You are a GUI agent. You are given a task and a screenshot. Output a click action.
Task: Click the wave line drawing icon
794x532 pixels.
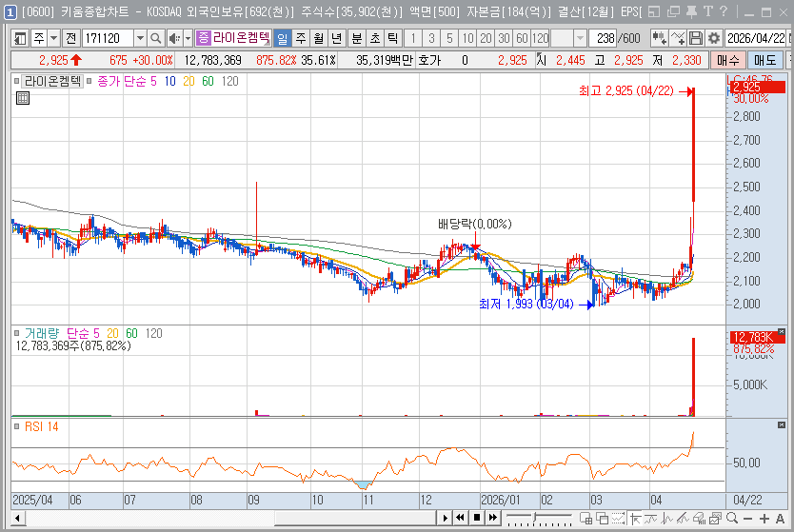tap(667, 519)
